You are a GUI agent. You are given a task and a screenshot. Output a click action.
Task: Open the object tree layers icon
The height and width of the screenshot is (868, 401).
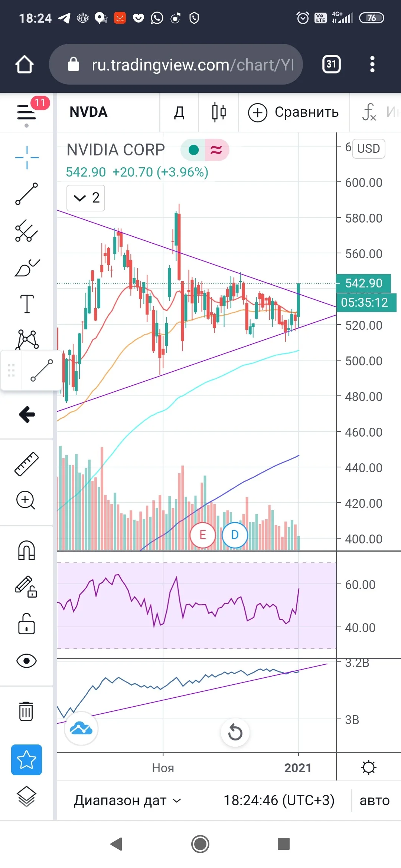(x=27, y=797)
